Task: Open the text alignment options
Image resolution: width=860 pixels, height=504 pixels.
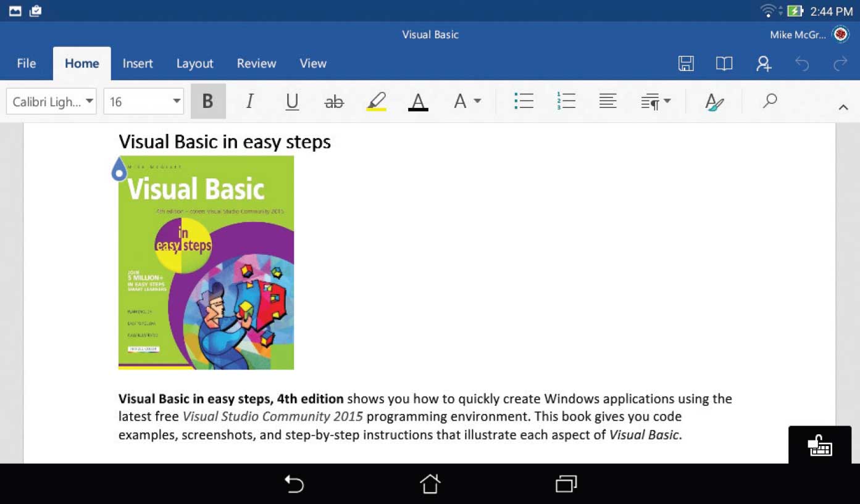Action: tap(607, 101)
